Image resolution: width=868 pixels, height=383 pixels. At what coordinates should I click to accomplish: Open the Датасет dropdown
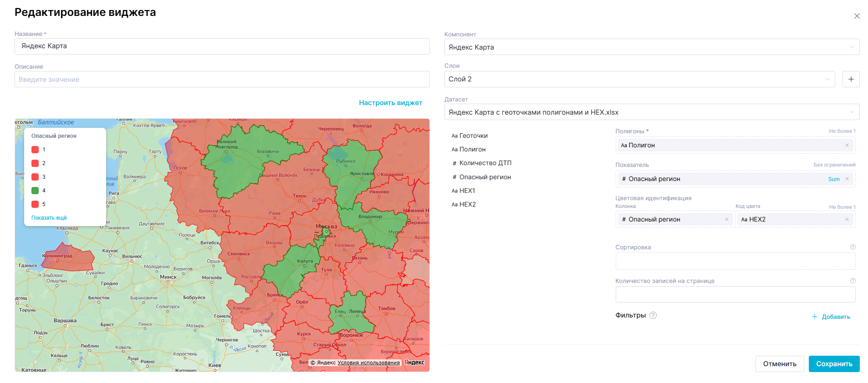pos(651,112)
